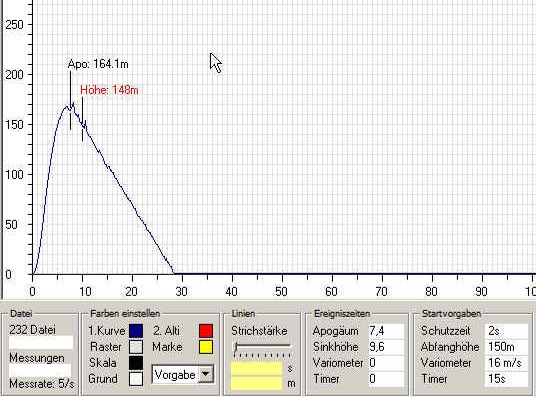This screenshot has width=536, height=397.
Task: Click the Schutzzeit 2s field
Action: (506, 331)
